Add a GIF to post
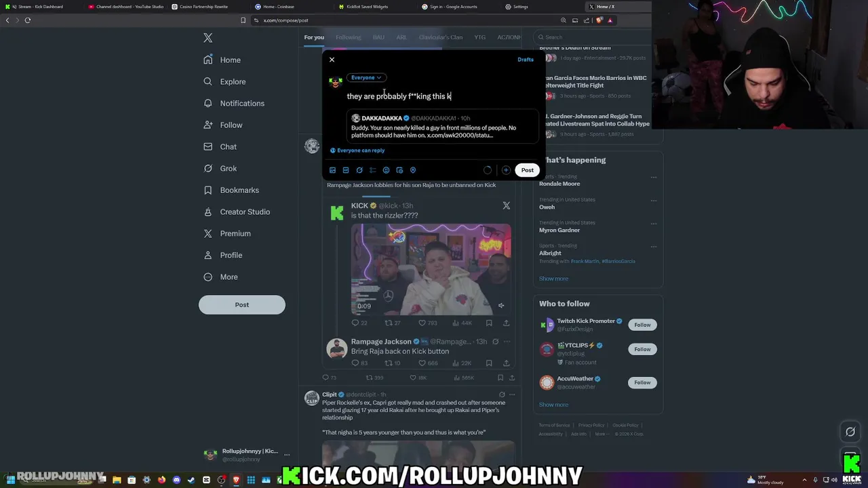The width and height of the screenshot is (868, 488). pyautogui.click(x=346, y=170)
